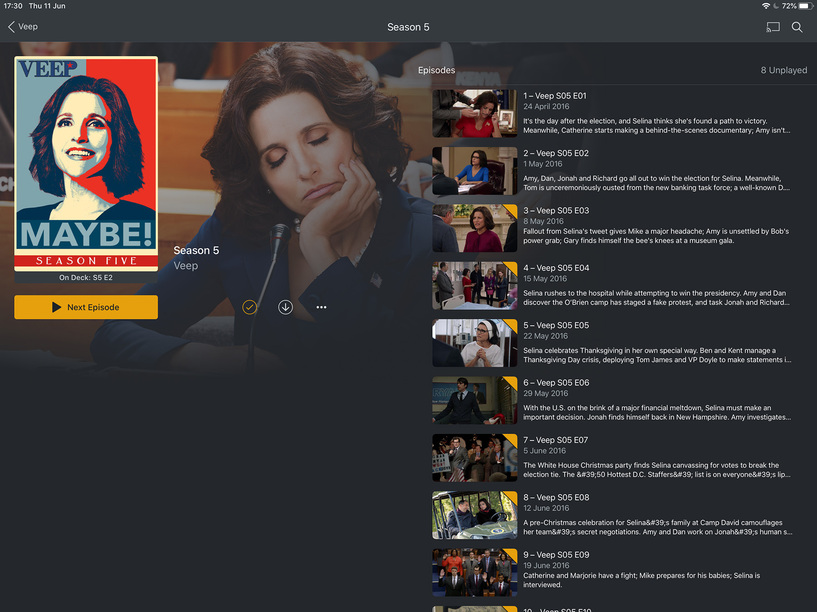Image resolution: width=817 pixels, height=612 pixels.
Task: Click the '22 May 2016' air date
Action: (545, 336)
